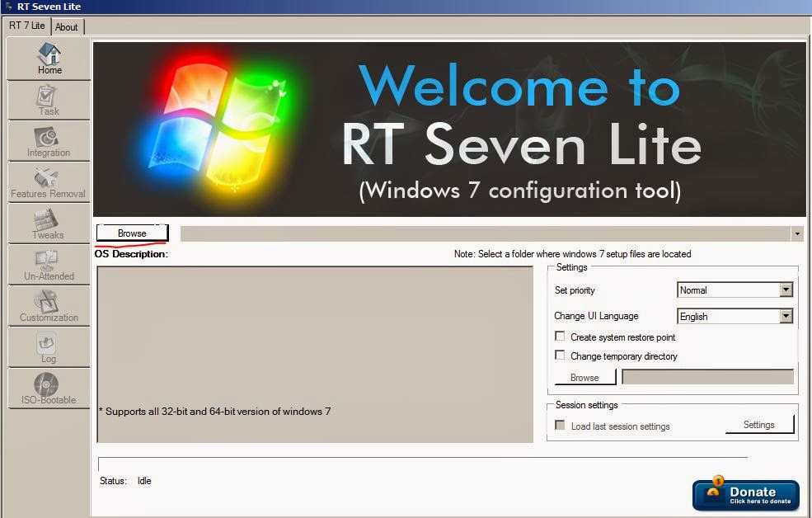Click the 'Idle' status text

tap(144, 481)
